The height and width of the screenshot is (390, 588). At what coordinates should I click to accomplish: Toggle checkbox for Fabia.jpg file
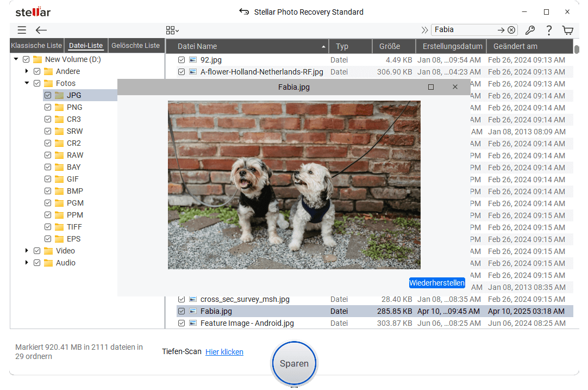182,311
